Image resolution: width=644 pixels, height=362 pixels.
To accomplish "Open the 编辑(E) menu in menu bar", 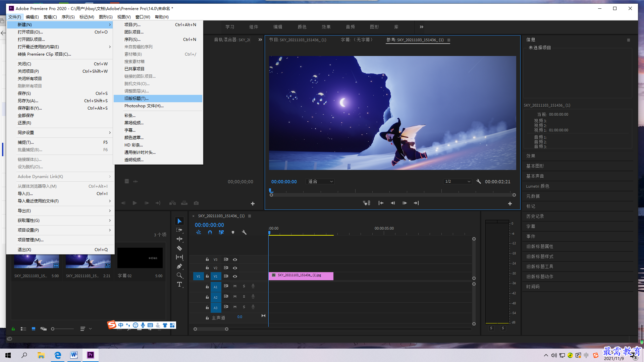I will [x=32, y=17].
